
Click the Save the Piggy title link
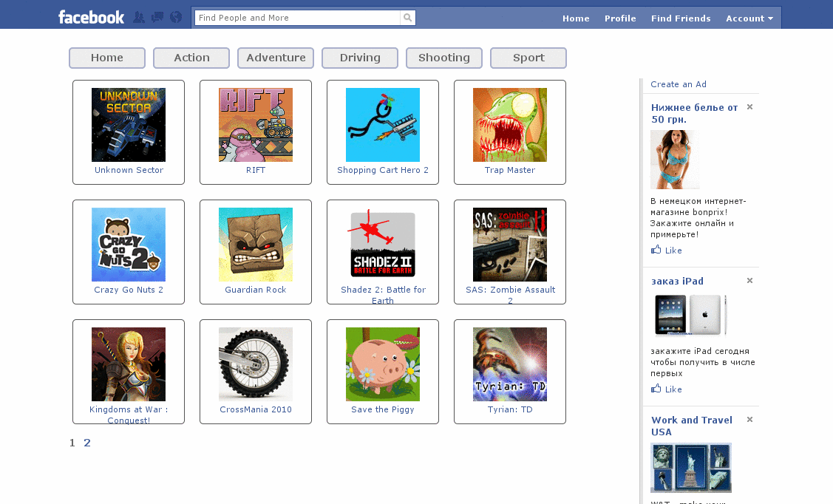(x=383, y=409)
